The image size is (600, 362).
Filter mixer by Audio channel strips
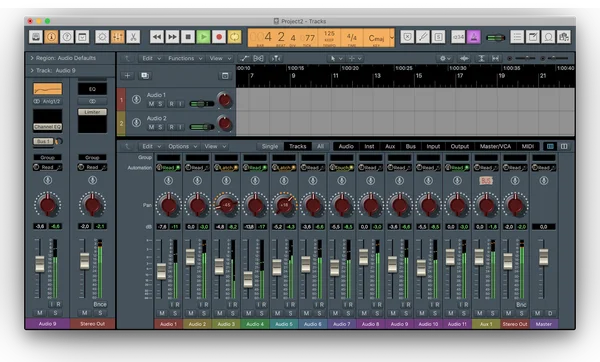click(x=346, y=147)
